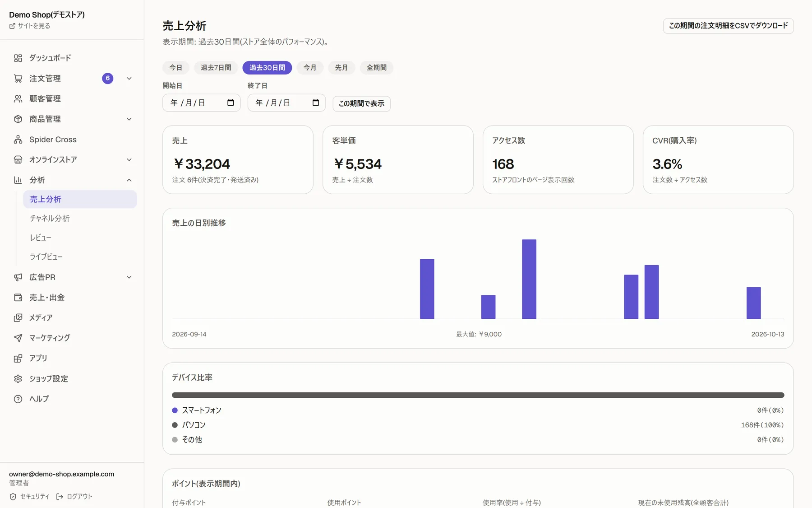Click the CSVでダウンロード button
The image size is (812, 508).
pos(728,26)
